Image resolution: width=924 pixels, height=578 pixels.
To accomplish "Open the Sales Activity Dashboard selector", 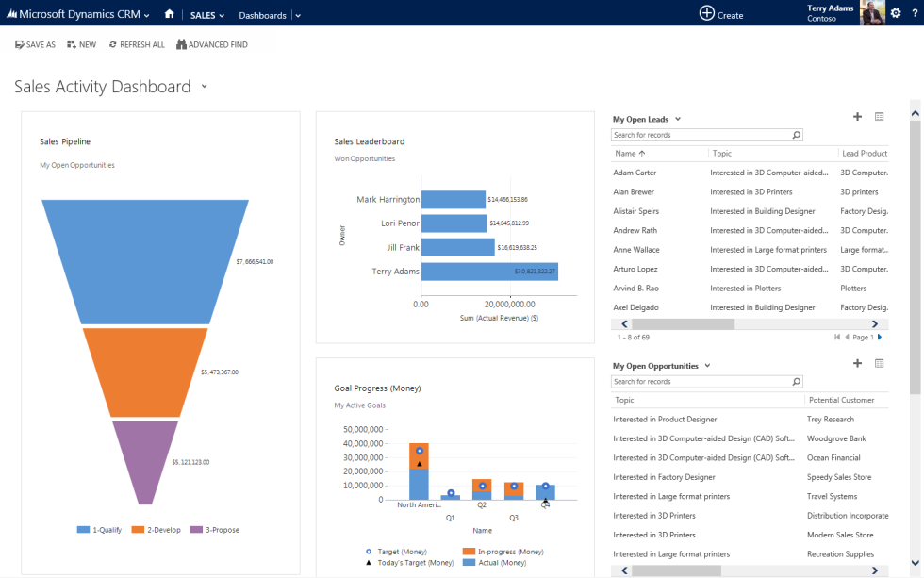I will pos(205,85).
